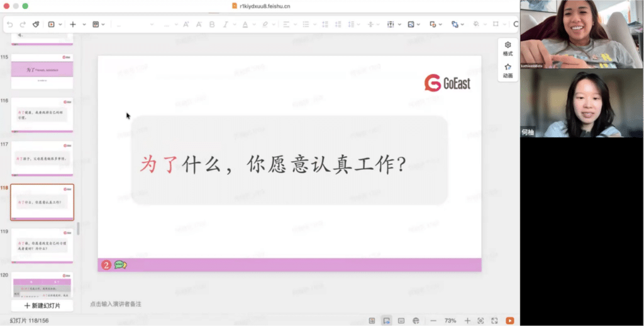The height and width of the screenshot is (326, 644).
Task: Expand the shapes dropdown arrow
Action: coord(440,25)
